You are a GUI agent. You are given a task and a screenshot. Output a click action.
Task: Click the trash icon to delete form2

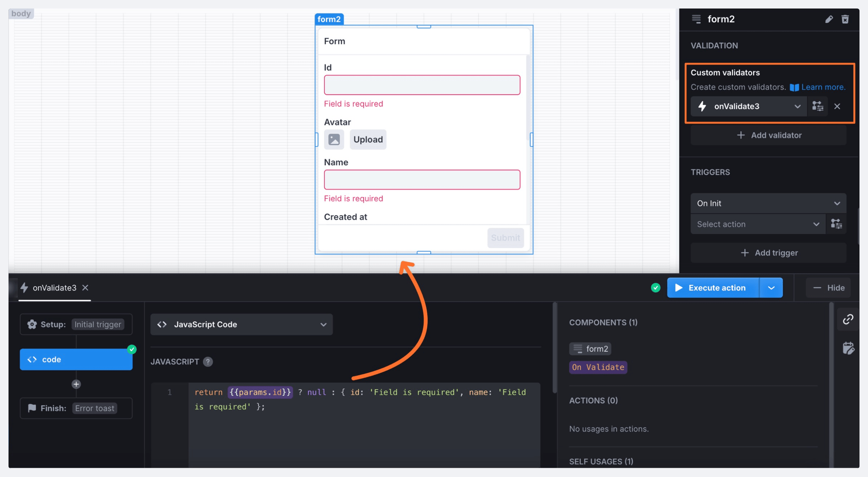845,19
